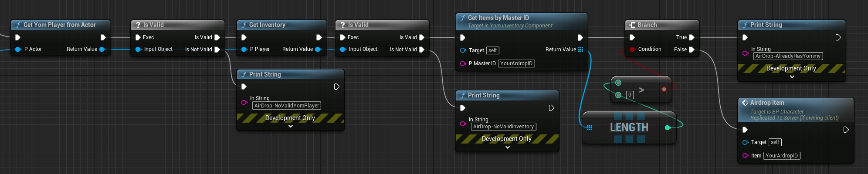
Task: Click the P Actor input pin
Action: point(18,50)
